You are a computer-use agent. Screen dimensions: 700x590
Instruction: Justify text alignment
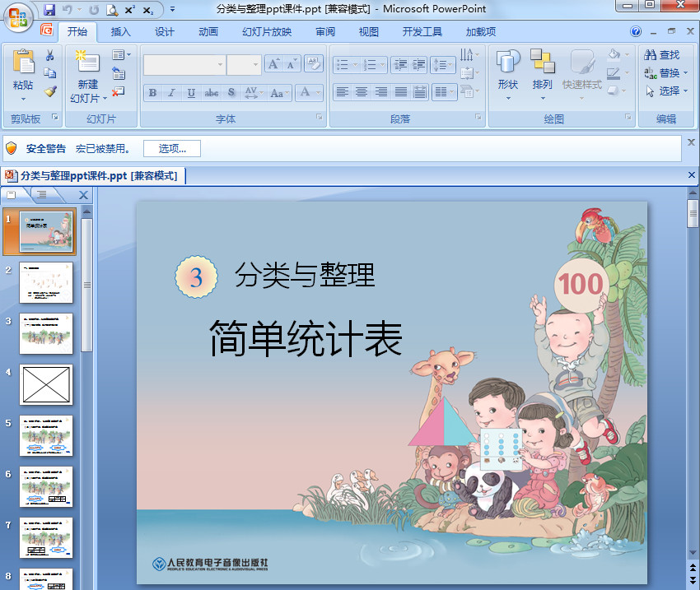coord(400,92)
